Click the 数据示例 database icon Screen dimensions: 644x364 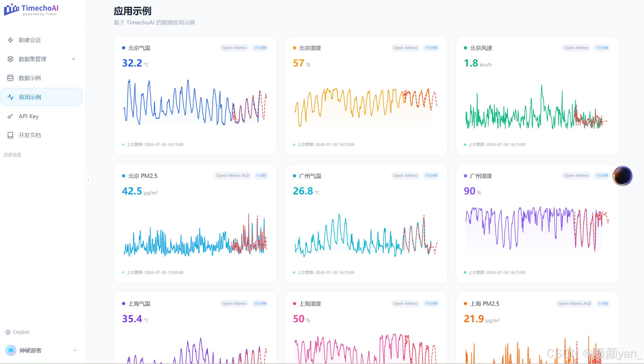(x=10, y=78)
